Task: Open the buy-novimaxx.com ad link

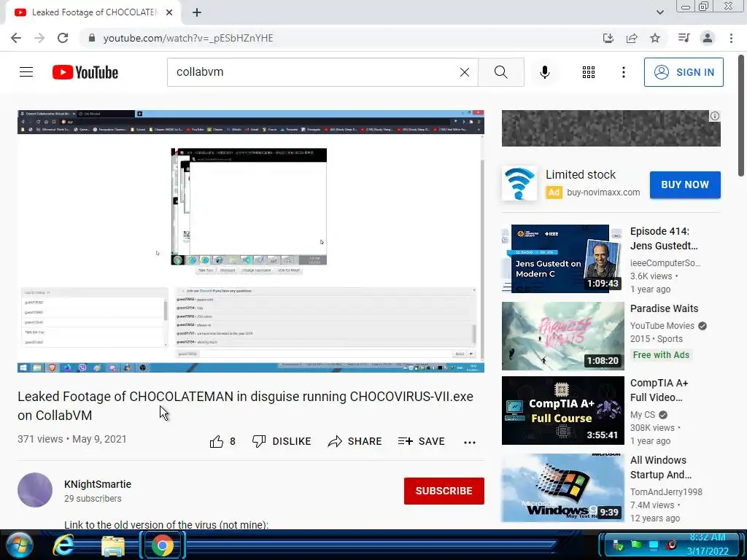Action: 603,192
